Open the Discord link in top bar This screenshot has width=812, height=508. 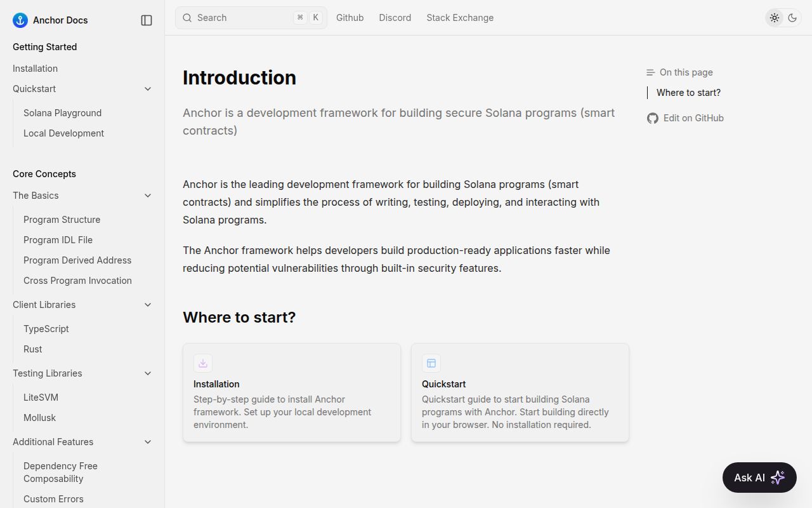395,18
